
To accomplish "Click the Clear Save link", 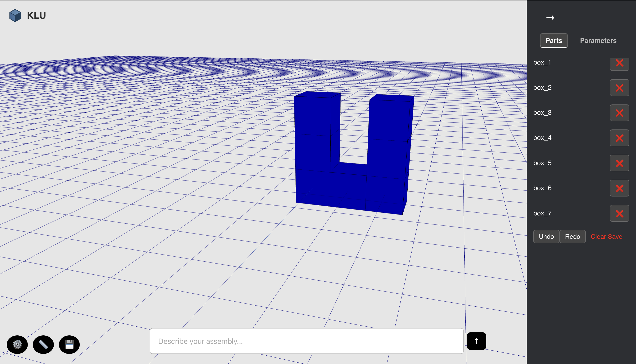I will pos(606,236).
